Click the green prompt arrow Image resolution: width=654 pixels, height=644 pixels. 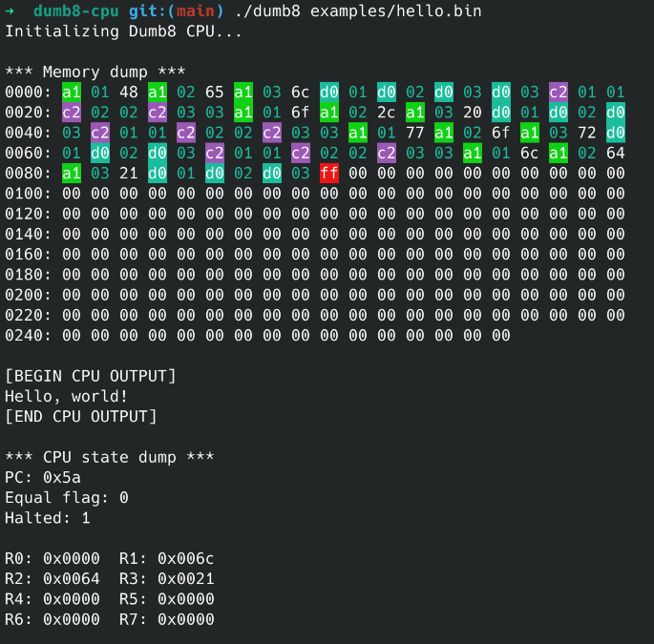point(11,11)
